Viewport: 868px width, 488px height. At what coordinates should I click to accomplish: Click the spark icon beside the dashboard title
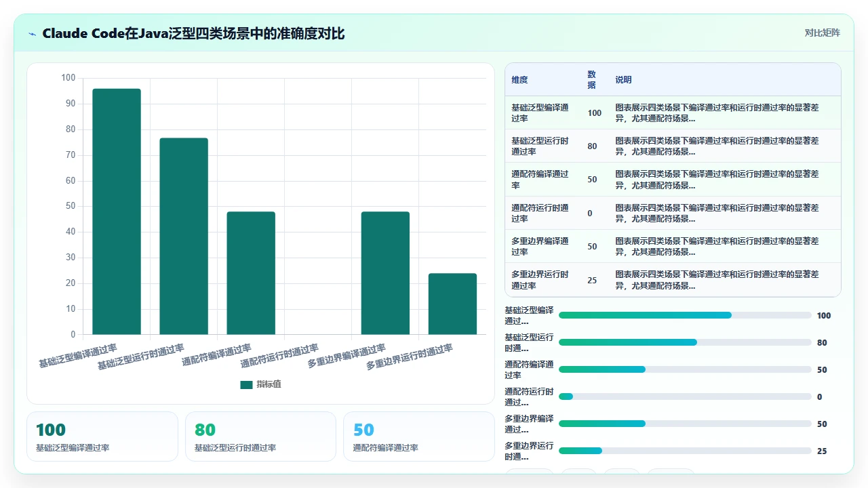tap(33, 34)
